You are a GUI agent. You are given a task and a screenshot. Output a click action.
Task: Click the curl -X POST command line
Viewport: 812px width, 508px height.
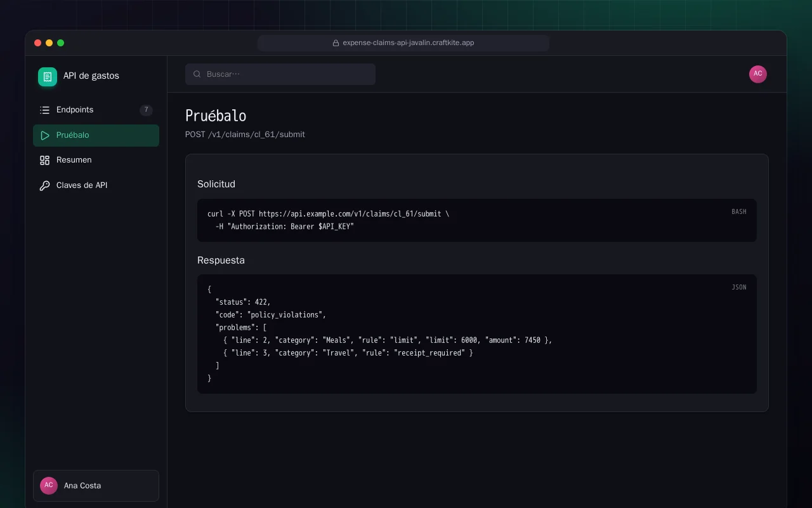click(x=328, y=214)
